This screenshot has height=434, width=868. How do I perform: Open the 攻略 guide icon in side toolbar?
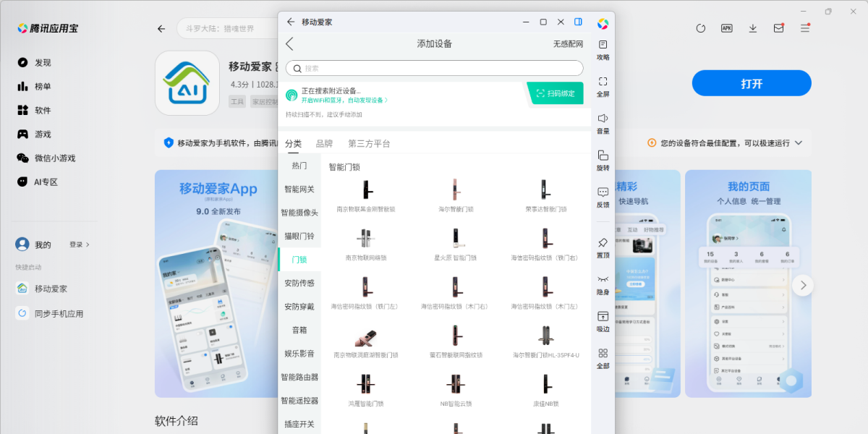[603, 45]
